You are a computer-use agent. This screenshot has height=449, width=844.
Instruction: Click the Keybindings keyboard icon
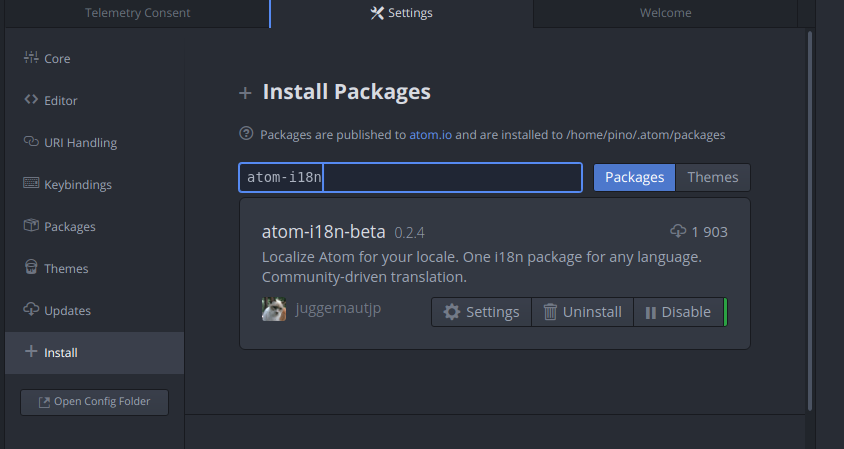click(x=31, y=183)
